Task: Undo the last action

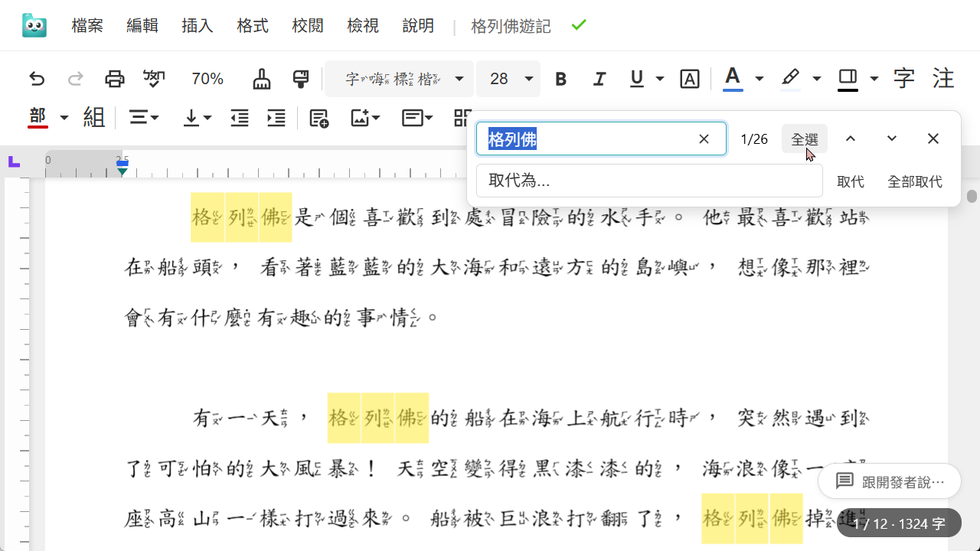Action: click(x=37, y=79)
